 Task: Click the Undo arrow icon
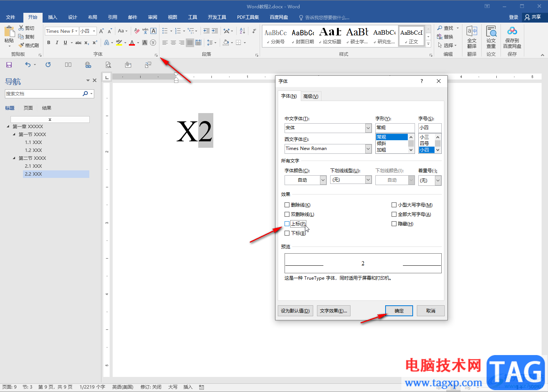28,65
